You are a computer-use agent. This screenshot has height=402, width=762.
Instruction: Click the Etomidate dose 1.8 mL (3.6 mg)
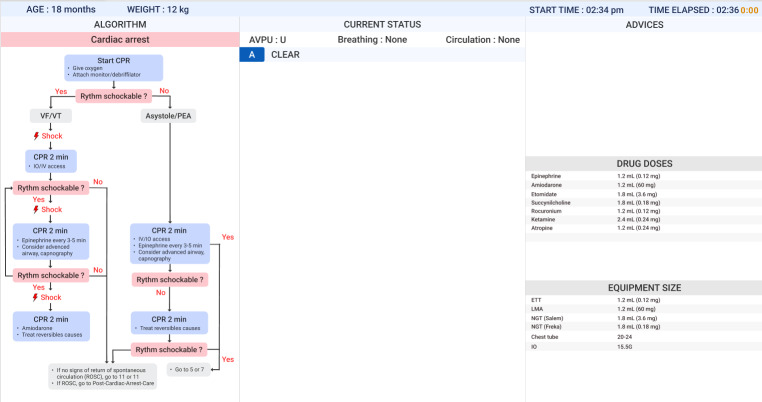(x=637, y=194)
